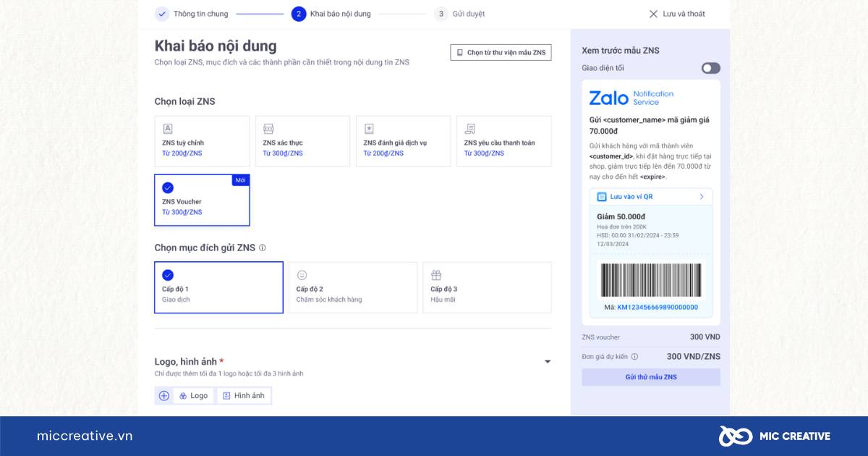Click the Mới badge on ZNS Voucher card
The image size is (868, 456).
(x=241, y=180)
